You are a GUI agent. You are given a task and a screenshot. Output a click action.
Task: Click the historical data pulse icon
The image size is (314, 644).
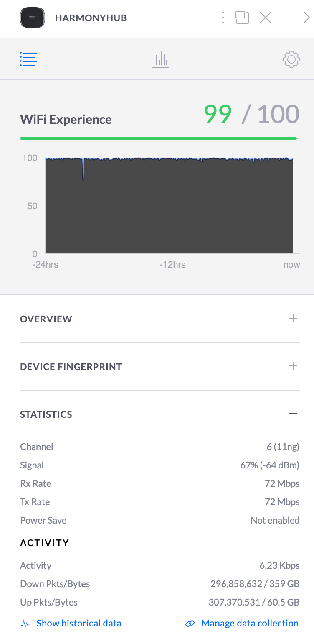pos(25,624)
